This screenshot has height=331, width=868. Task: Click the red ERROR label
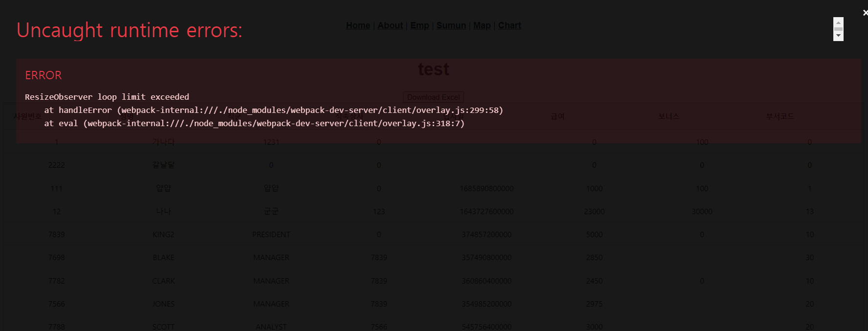(x=43, y=75)
